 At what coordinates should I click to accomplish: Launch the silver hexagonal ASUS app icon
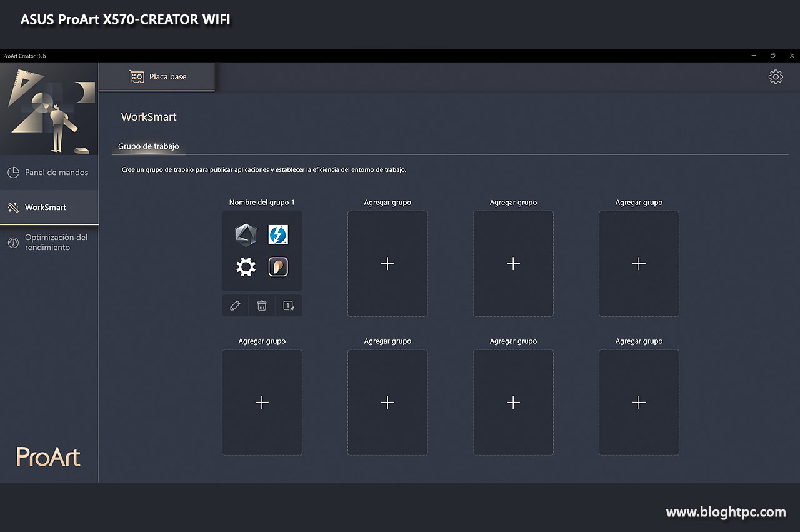(246, 234)
